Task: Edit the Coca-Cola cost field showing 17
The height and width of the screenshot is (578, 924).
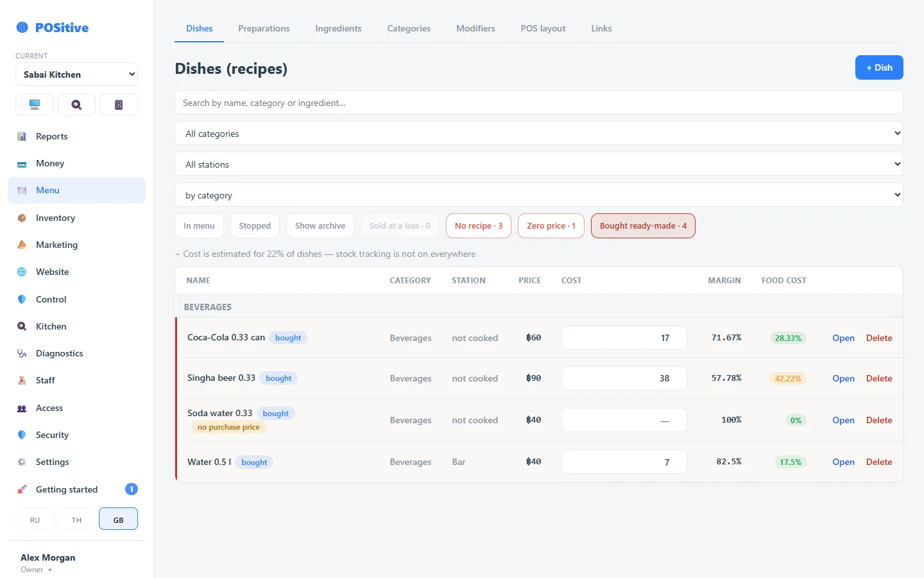Action: click(x=624, y=338)
